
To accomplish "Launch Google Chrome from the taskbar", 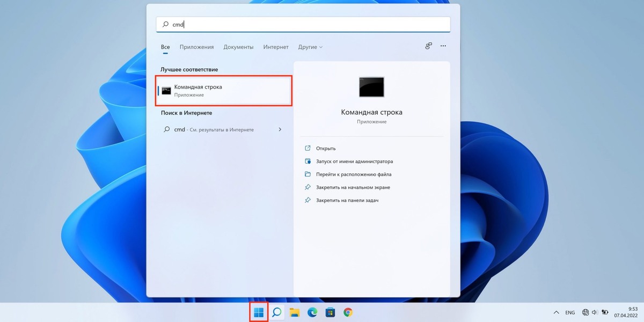I will click(348, 312).
